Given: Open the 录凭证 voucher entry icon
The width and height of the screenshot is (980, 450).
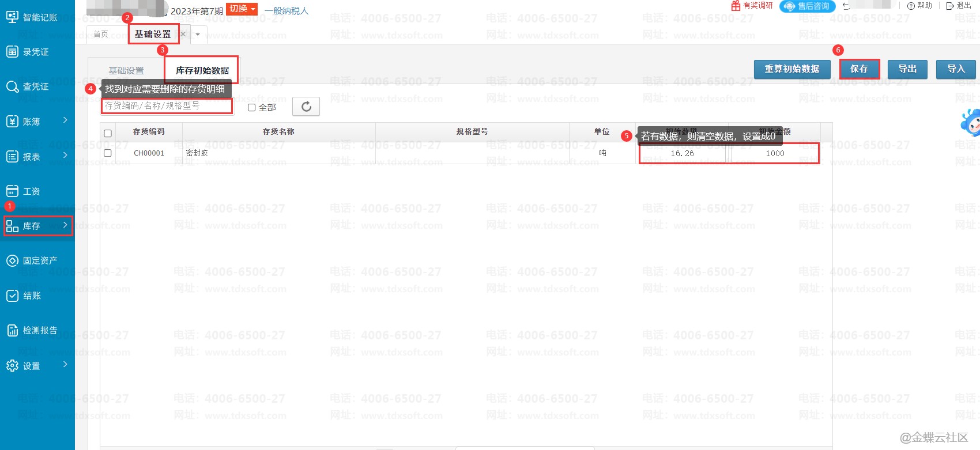Looking at the screenshot, I should click(12, 52).
